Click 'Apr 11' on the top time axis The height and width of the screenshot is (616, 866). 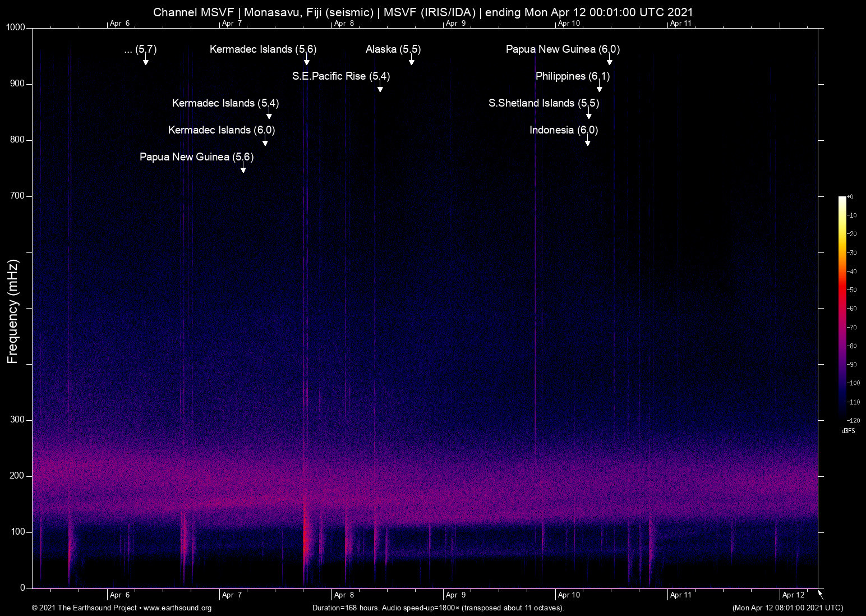681,24
